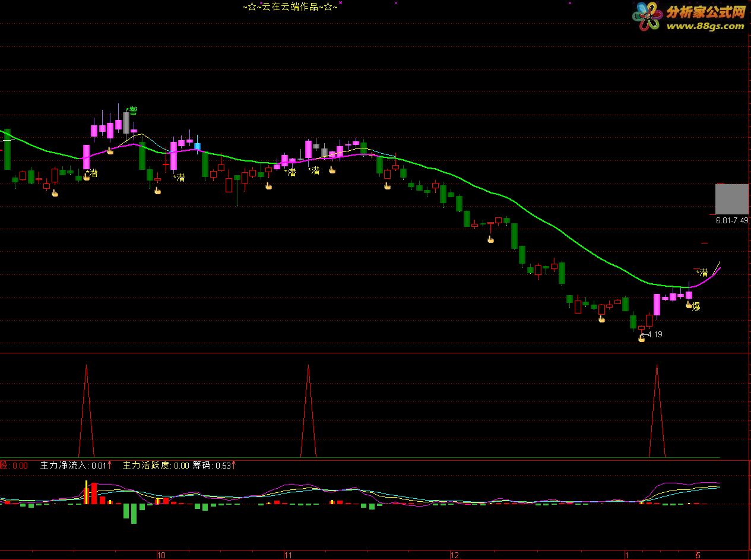This screenshot has height=560, width=751.
Task: Click the hand icon below the 4.19 low marker
Action: point(641,338)
